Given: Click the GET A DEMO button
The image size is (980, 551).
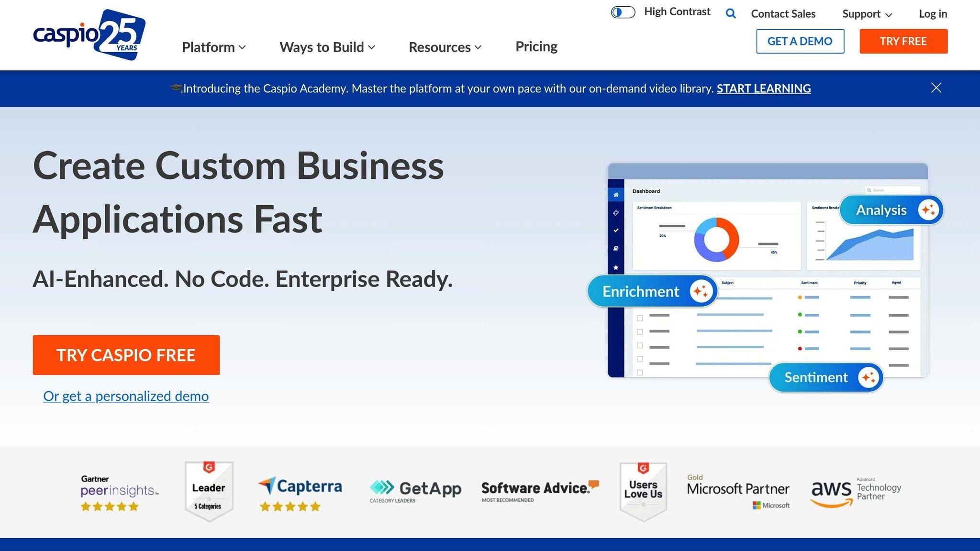Looking at the screenshot, I should pos(800,41).
